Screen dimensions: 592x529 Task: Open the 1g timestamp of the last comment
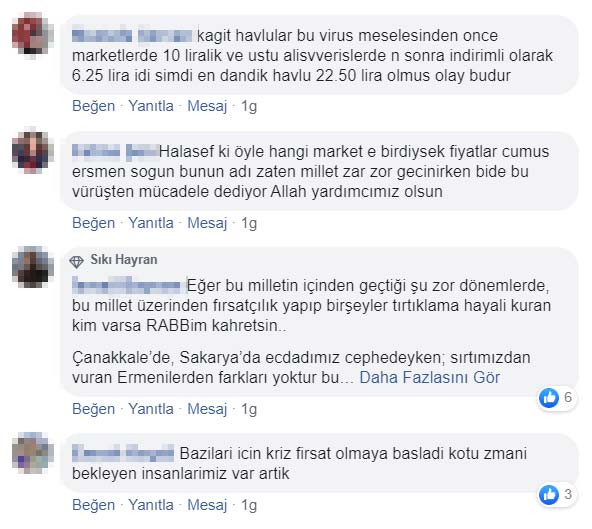(x=249, y=505)
